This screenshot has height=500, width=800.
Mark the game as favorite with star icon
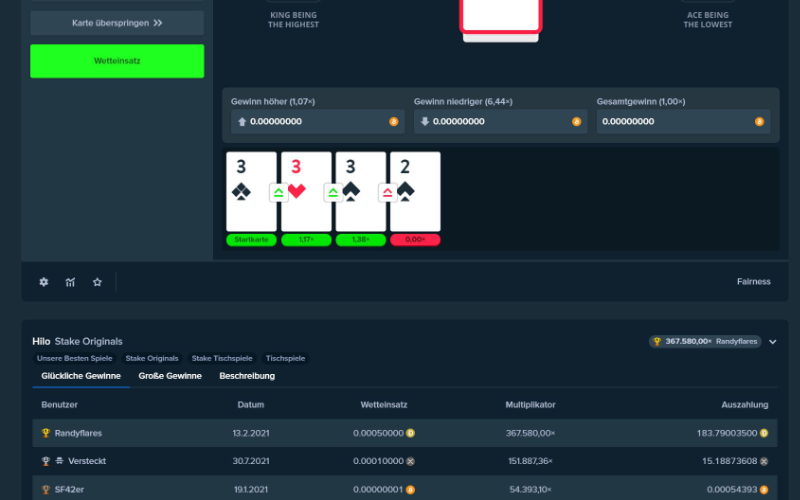point(97,282)
